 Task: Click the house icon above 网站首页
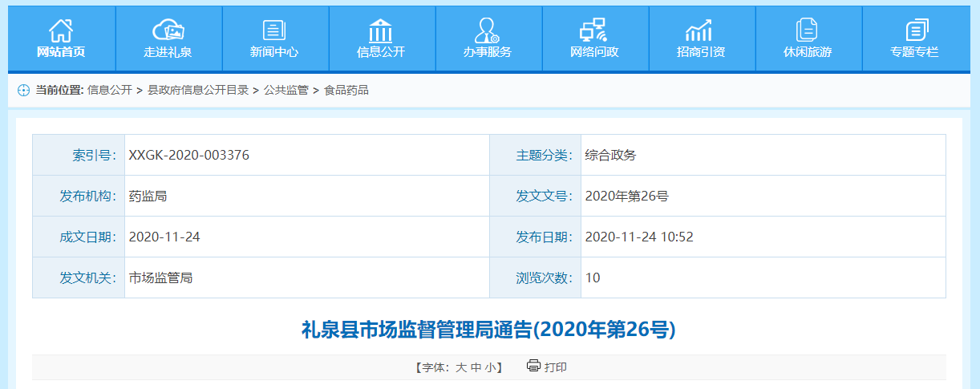[61, 30]
